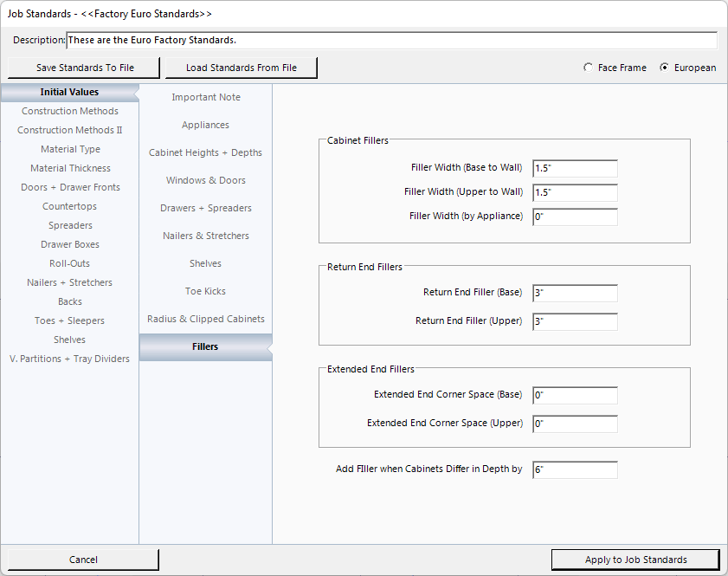Click Load Standards From File button
The height and width of the screenshot is (576, 728).
pyautogui.click(x=241, y=68)
